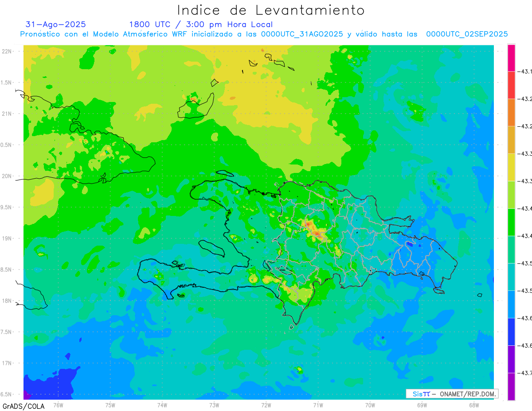Click the 20N latitude label
The height and width of the screenshot is (411, 532).
[7, 176]
